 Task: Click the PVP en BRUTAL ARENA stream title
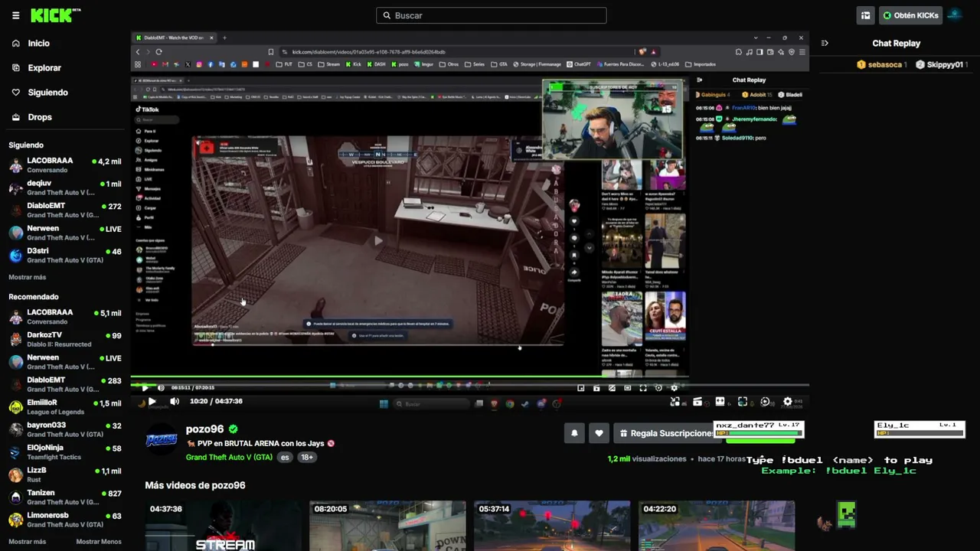(x=260, y=443)
